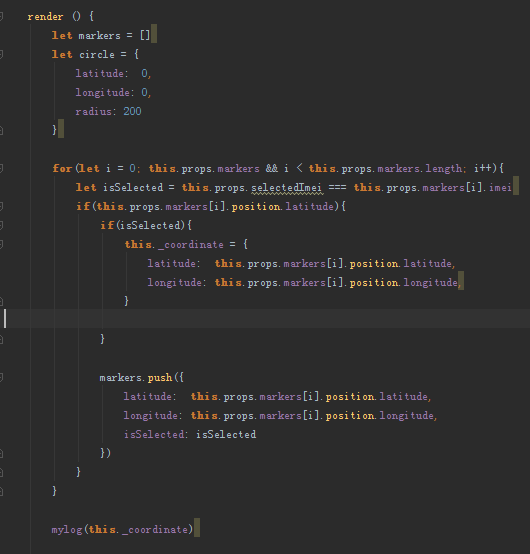
Task: Collapse fold marker beside if(isSelected)
Action: [x=1, y=225]
